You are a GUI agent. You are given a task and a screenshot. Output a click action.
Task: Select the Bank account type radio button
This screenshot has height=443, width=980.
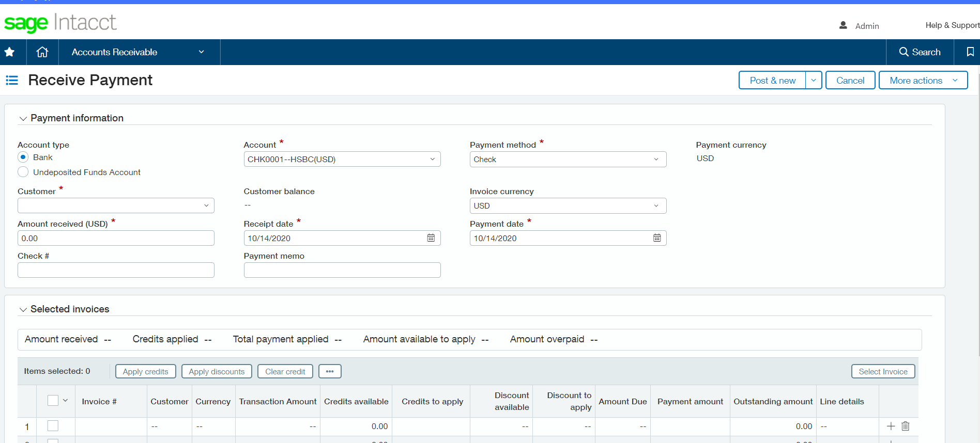point(23,157)
